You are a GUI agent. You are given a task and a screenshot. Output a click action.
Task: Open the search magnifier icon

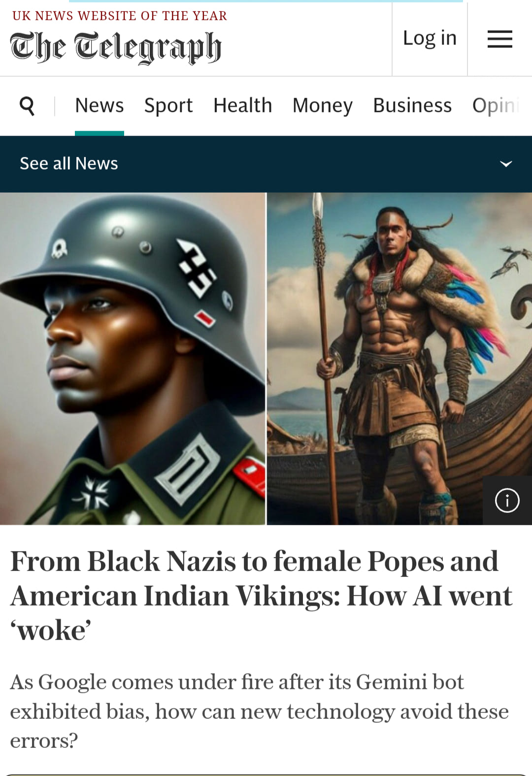coord(27,105)
